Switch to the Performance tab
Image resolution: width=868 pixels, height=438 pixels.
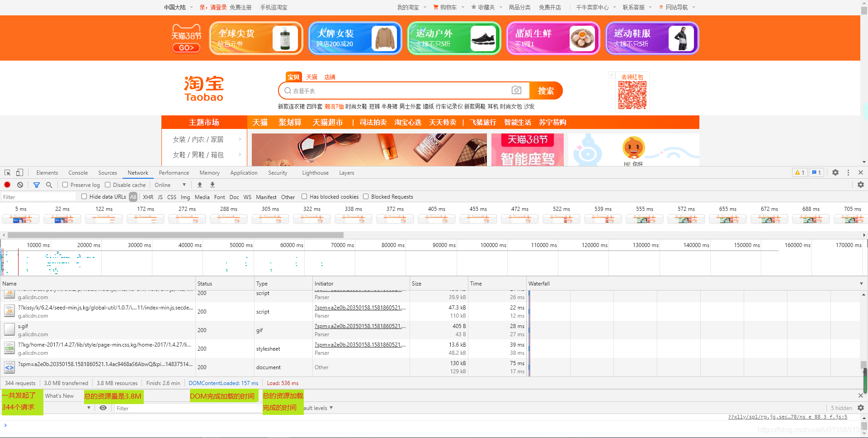pos(174,173)
